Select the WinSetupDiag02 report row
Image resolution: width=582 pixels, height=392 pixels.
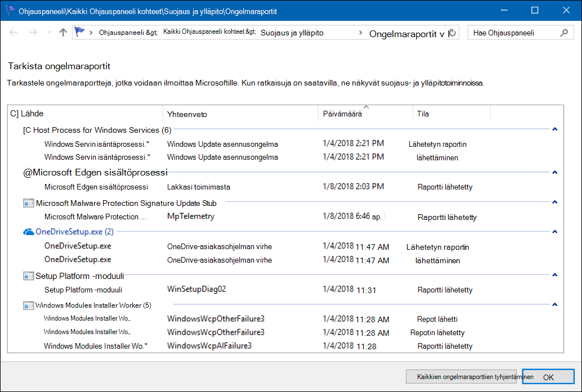[x=286, y=290]
